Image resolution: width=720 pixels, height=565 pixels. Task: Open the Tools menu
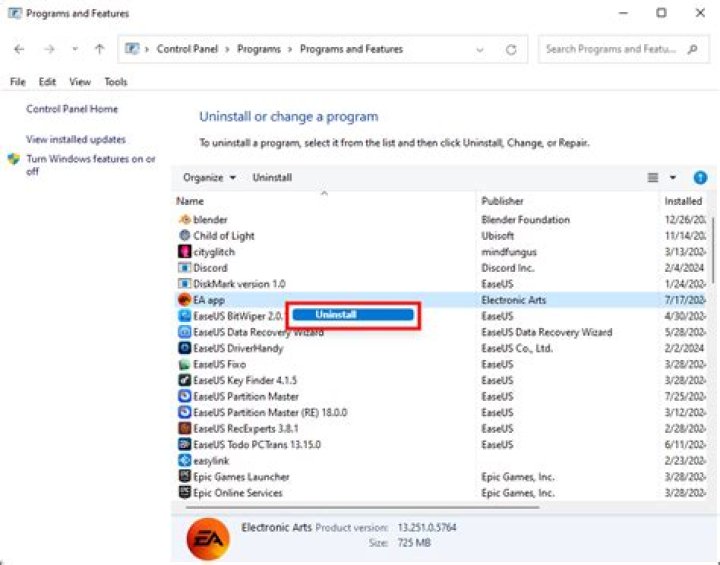116,82
